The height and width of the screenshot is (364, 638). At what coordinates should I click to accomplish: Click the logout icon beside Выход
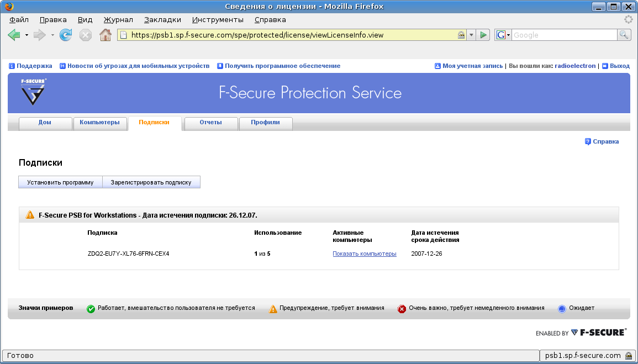(x=605, y=66)
